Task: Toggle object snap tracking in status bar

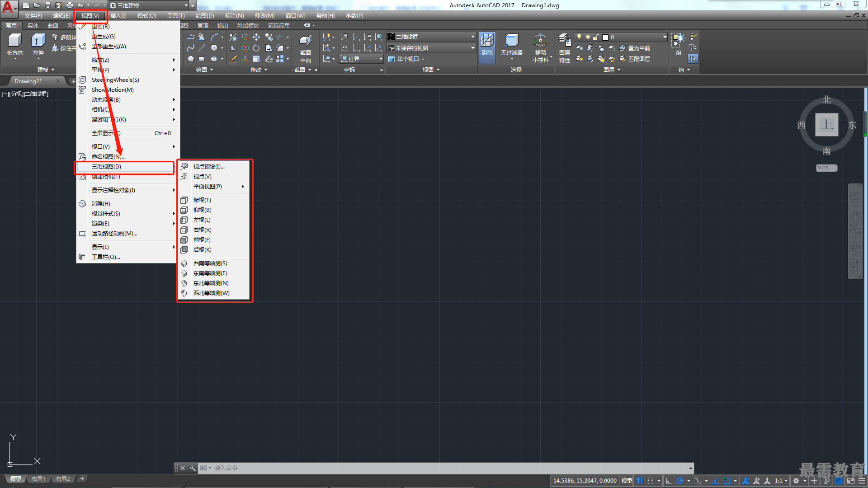Action: tap(716, 481)
